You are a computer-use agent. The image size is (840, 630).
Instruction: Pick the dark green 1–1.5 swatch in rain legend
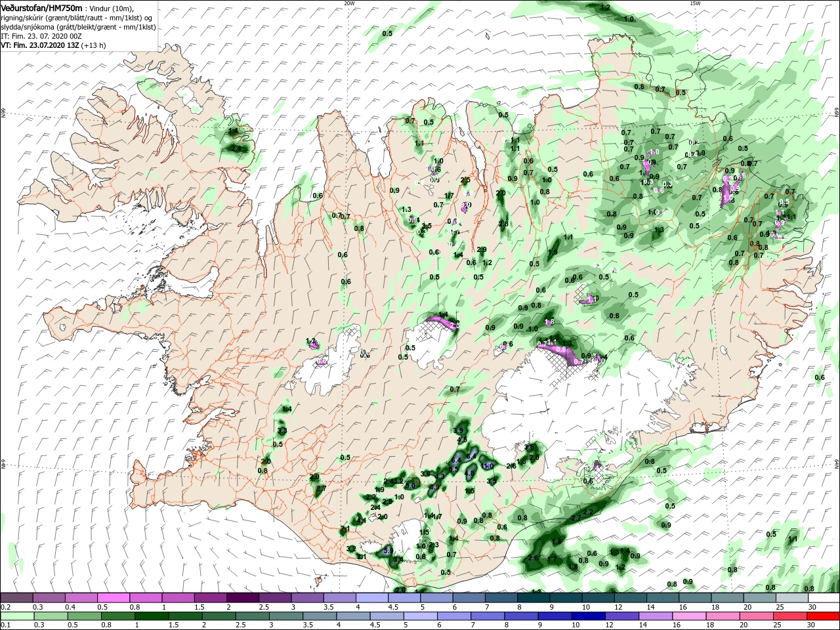coord(151,616)
